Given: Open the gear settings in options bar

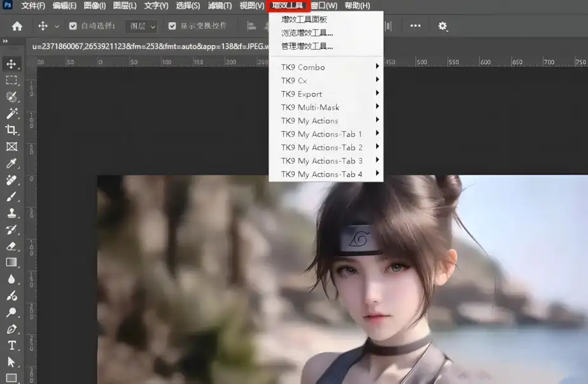Looking at the screenshot, I should coord(442,26).
